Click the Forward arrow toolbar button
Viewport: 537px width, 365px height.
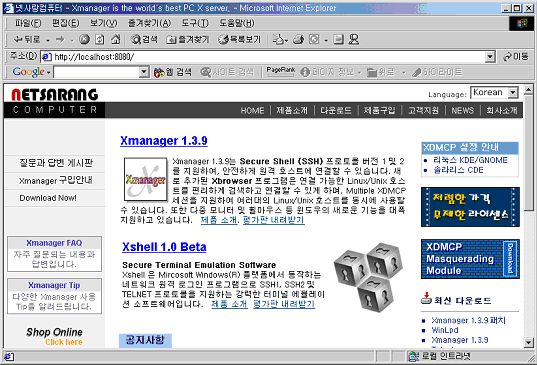coord(60,40)
